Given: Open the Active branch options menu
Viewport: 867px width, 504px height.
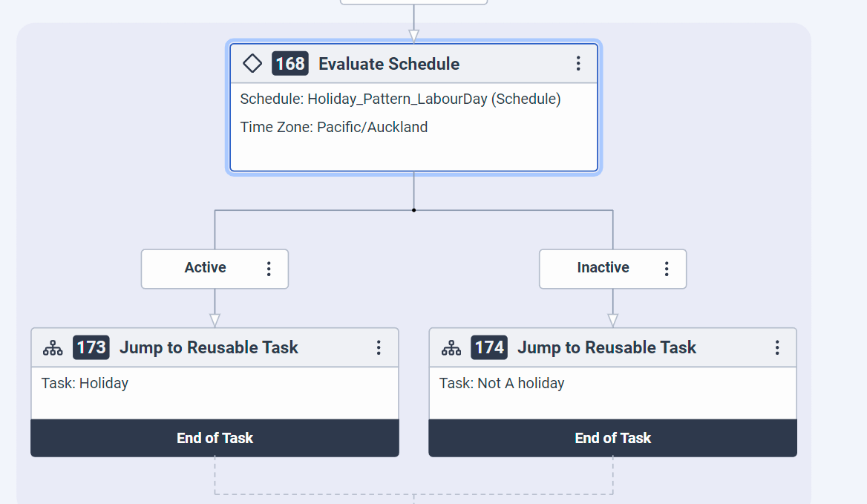Looking at the screenshot, I should (x=269, y=269).
